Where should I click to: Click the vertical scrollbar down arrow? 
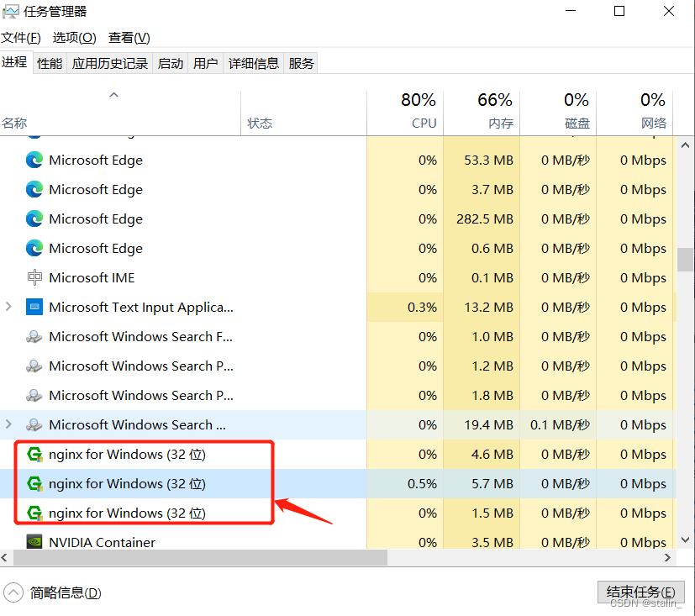[x=685, y=540]
